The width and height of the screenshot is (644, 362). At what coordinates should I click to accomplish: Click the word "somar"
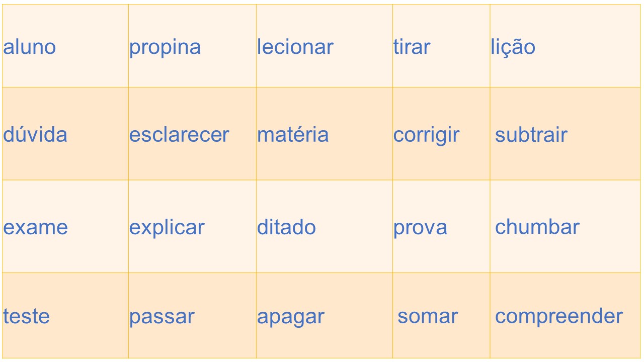(428, 317)
